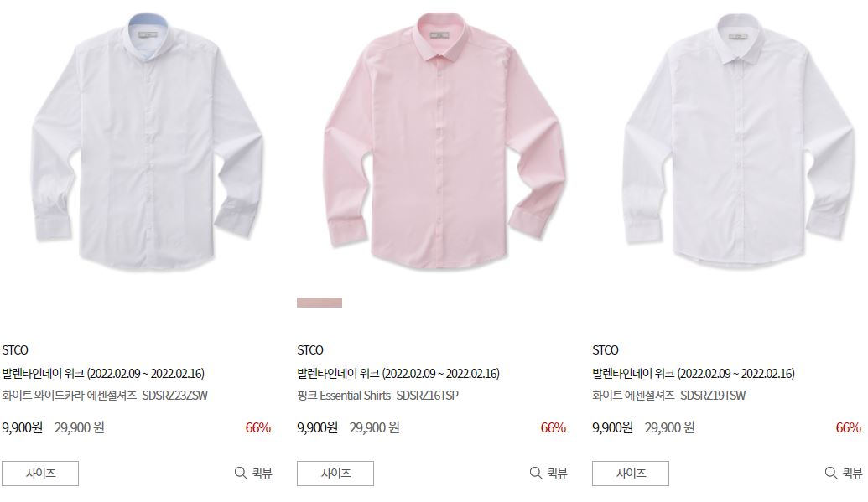Open 발렌타인데이 위크 promotion text under pink shirt
Viewport: 868px width, 502px height.
(x=398, y=373)
